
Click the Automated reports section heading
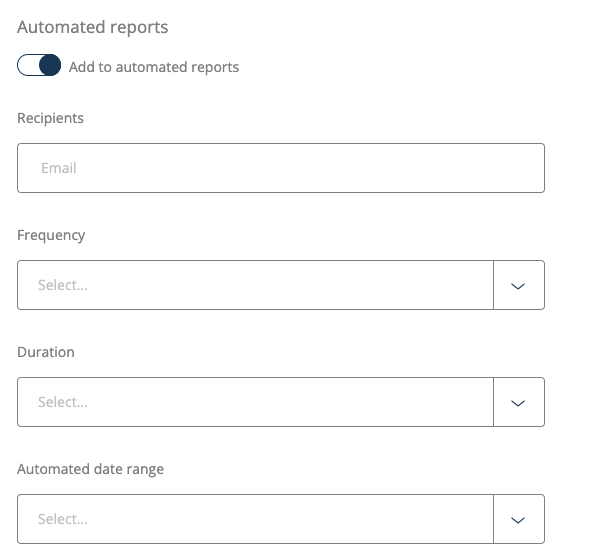coord(93,28)
